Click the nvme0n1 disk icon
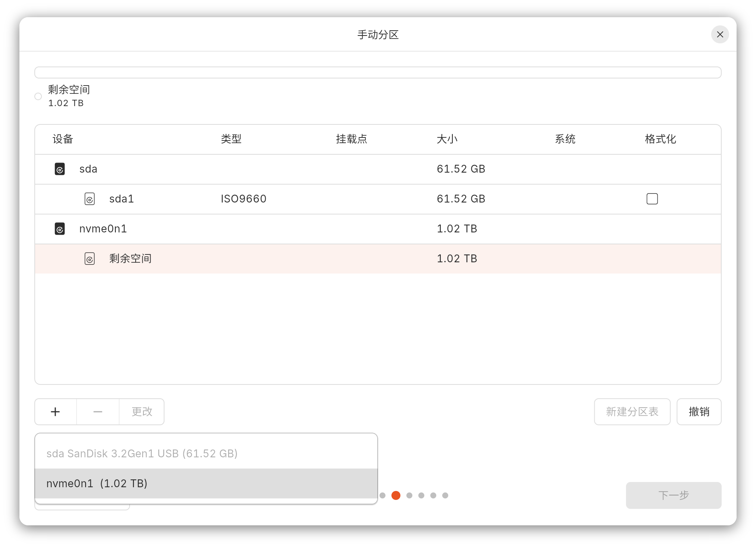Viewport: 756px width, 547px height. (x=60, y=229)
